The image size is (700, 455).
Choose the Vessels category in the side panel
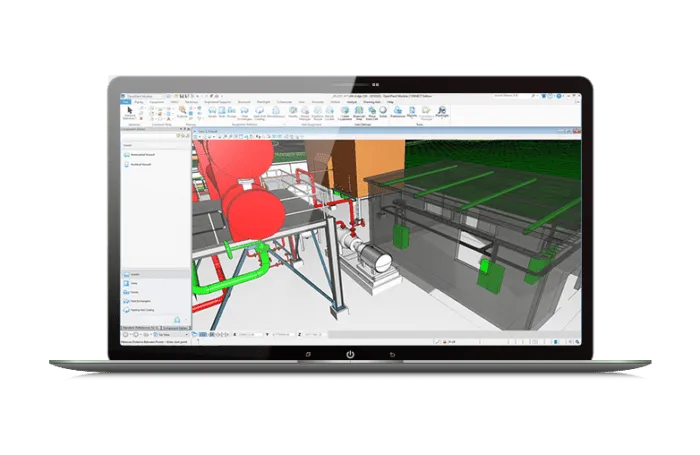click(x=134, y=273)
